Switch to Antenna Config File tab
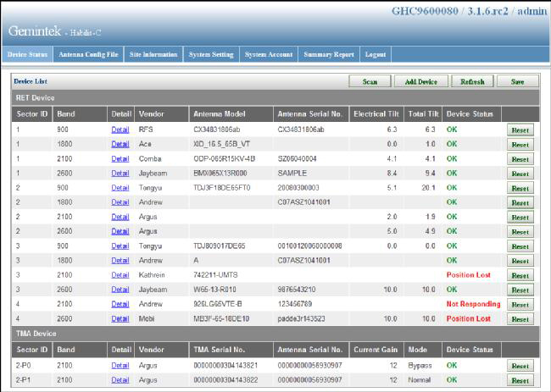Image resolution: width=551 pixels, height=392 pixels. 88,54
